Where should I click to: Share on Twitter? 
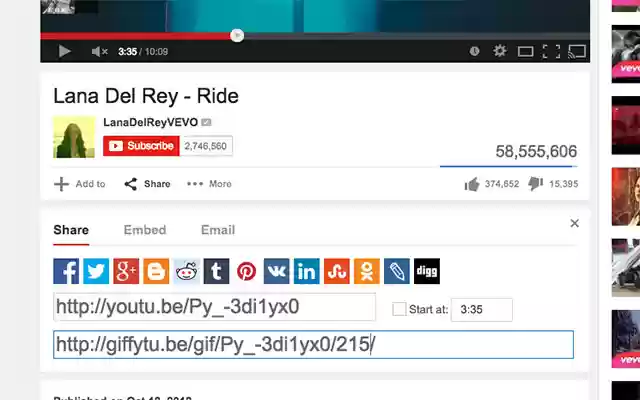[96, 271]
